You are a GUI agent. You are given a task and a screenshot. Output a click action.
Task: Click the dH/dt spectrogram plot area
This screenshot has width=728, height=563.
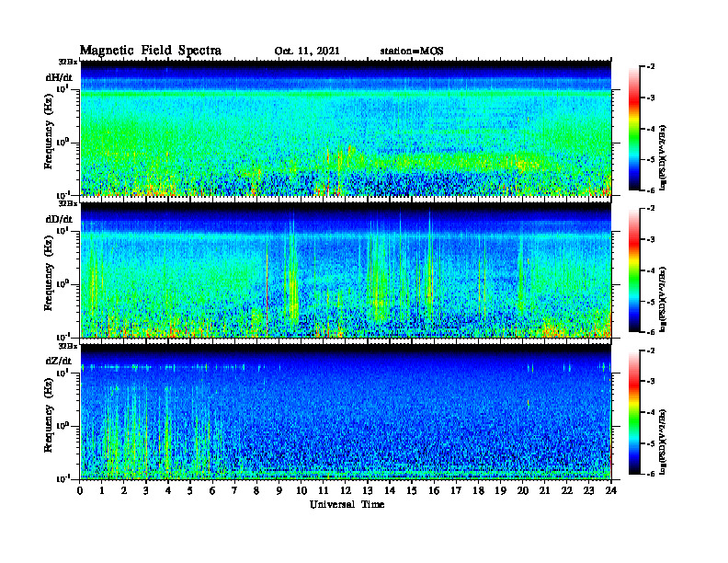[346, 128]
